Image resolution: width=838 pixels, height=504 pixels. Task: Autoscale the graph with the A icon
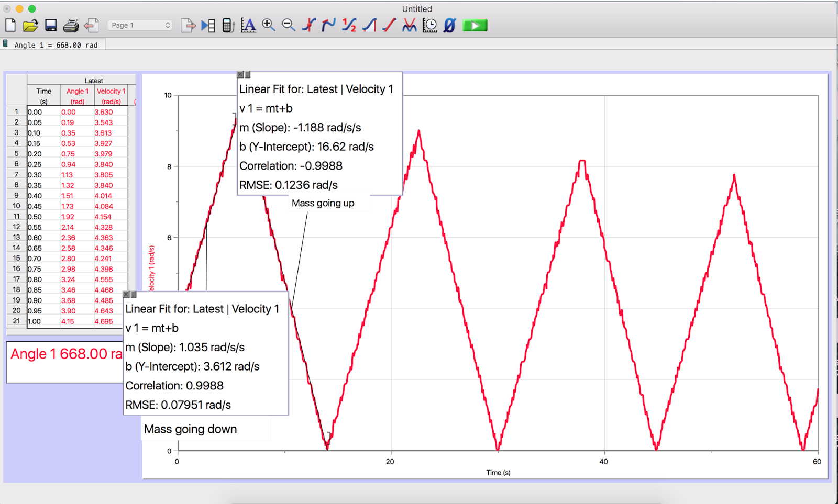point(248,25)
